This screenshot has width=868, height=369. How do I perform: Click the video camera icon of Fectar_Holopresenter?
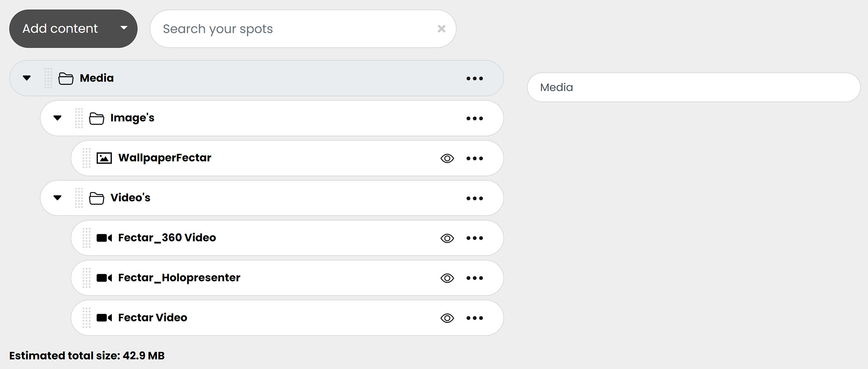[x=104, y=278]
